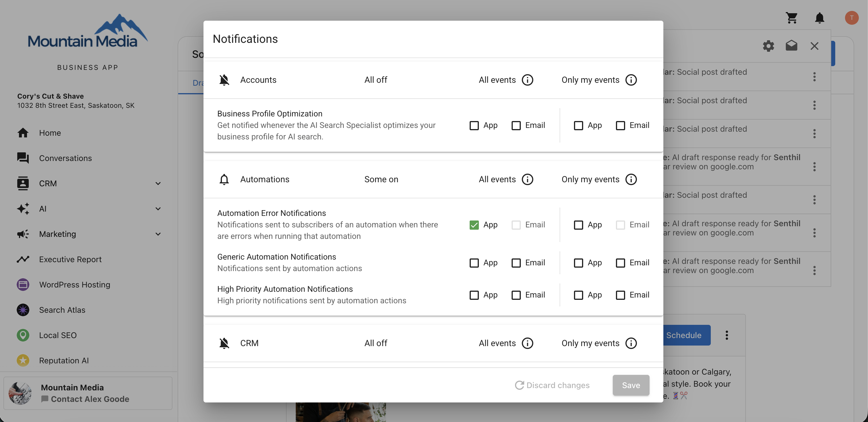The width and height of the screenshot is (868, 422).
Task: Click the Schedule button behind the dialog
Action: coord(687,335)
